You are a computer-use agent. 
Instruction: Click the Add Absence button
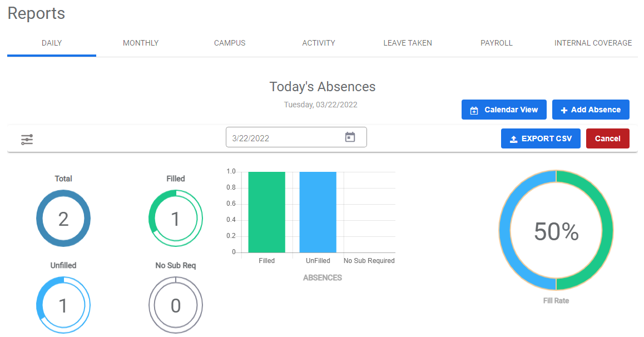(590, 110)
